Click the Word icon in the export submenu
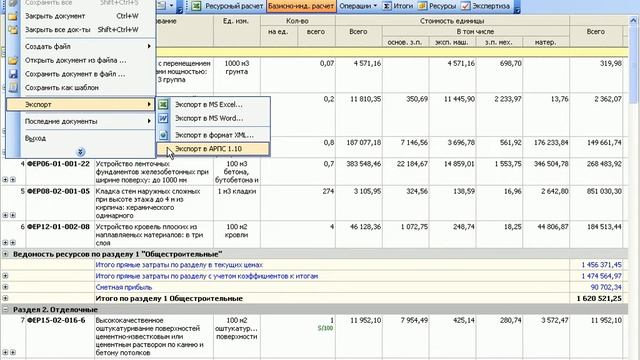Image resolution: width=640 pixels, height=360 pixels. [x=163, y=118]
